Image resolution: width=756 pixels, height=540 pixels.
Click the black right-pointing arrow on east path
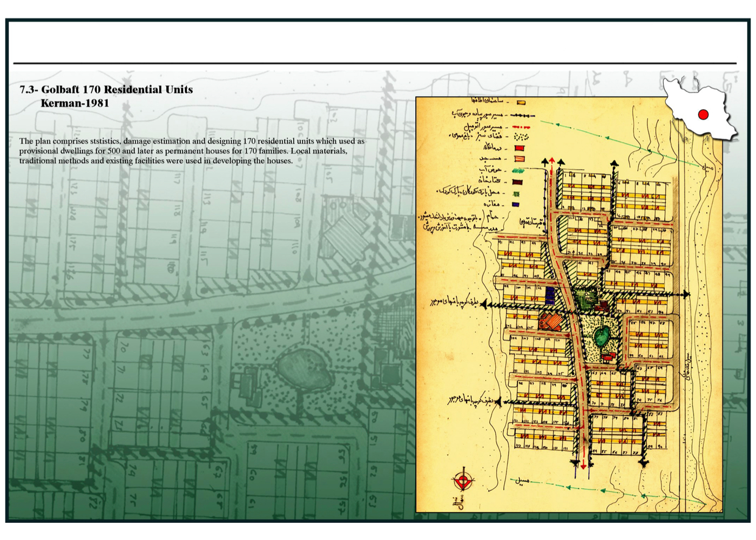685,294
